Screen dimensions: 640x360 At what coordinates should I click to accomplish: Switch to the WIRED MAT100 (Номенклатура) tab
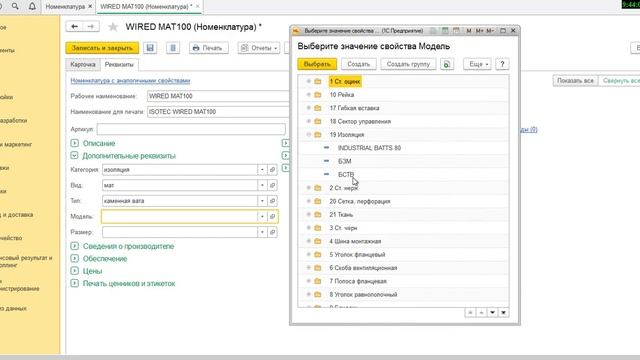146,7
